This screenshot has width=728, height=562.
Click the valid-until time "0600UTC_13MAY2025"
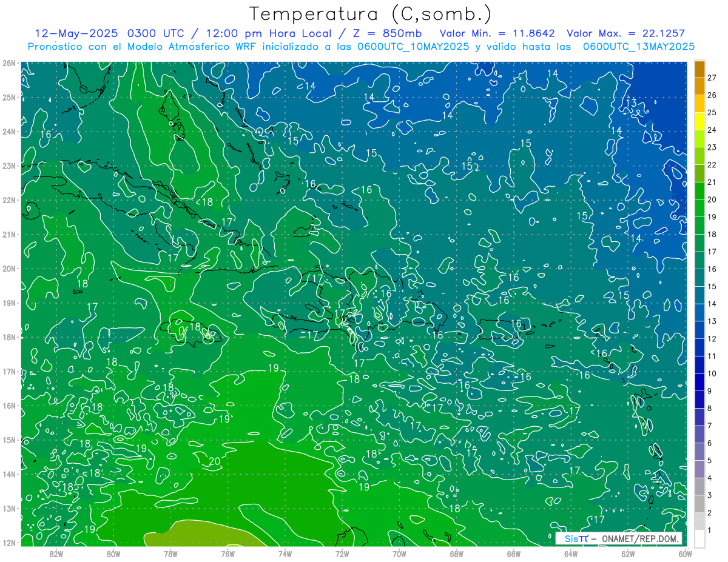(638, 47)
